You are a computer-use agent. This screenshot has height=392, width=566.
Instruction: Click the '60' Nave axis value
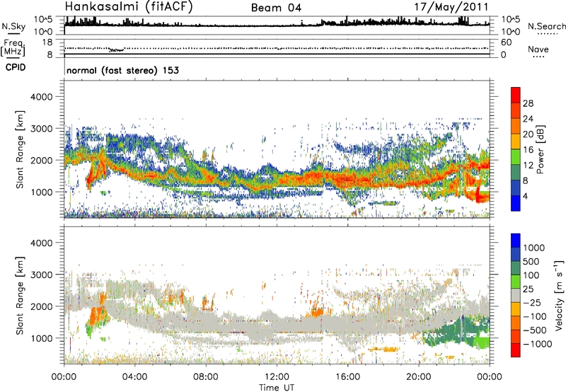[x=506, y=42]
